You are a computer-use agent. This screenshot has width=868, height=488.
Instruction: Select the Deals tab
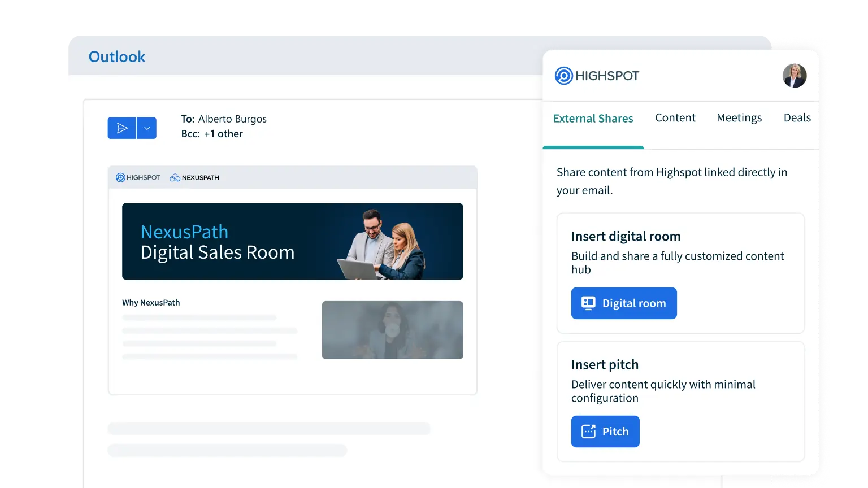[x=797, y=118]
